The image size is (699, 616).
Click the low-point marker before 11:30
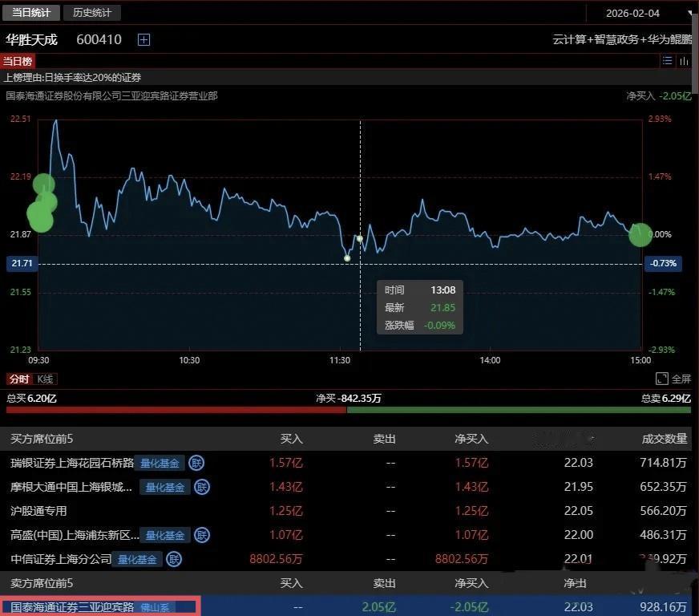click(x=347, y=258)
